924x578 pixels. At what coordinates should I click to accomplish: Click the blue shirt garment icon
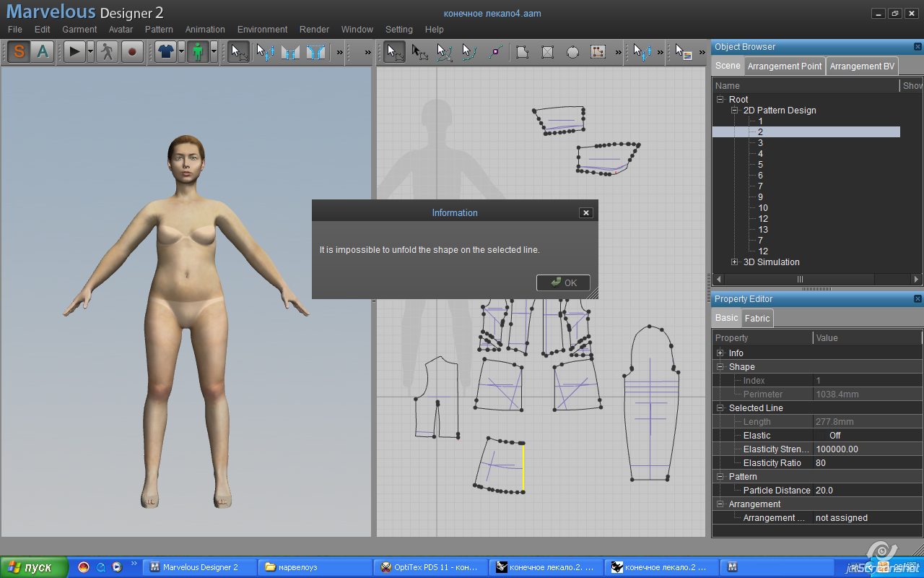pyautogui.click(x=166, y=52)
